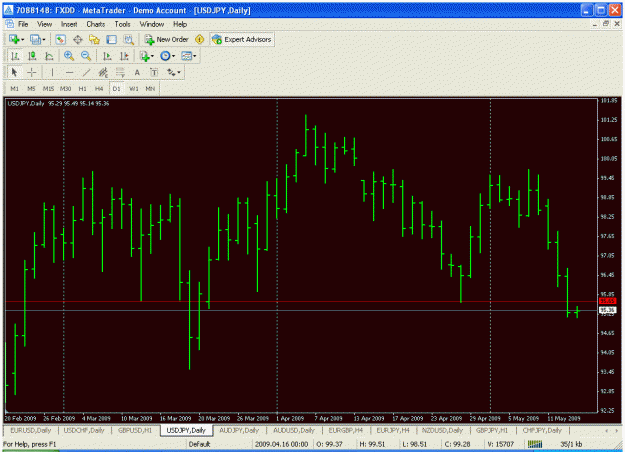The height and width of the screenshot is (452, 625).
Task: Switch to the GBPUSD,H1 chart tab
Action: 135,430
